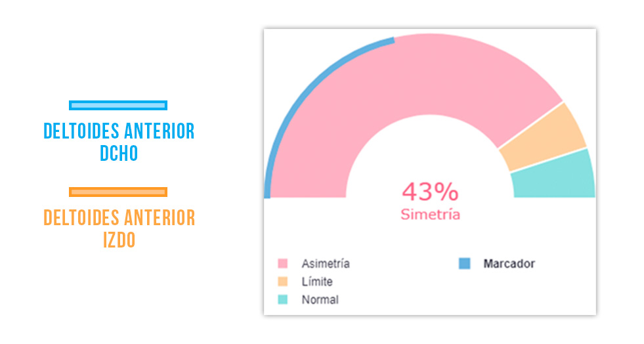Toggle the Marcador legend label
This screenshot has height=344, width=644.
pos(509,264)
